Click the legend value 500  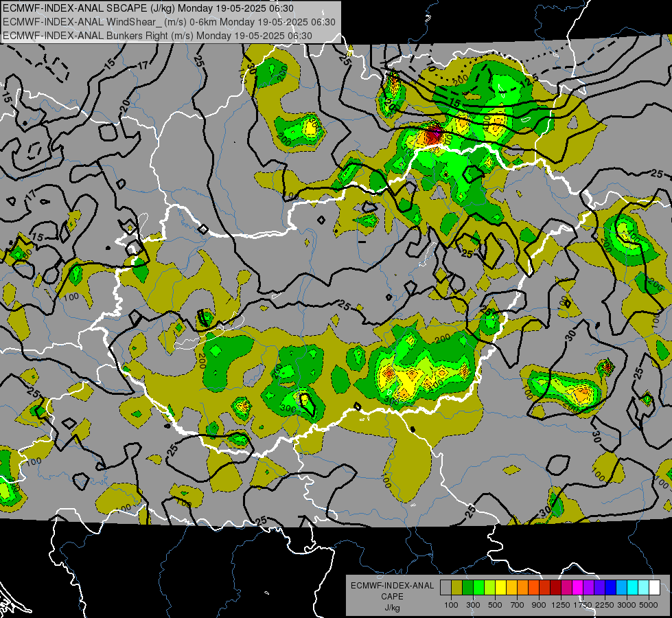495,605
